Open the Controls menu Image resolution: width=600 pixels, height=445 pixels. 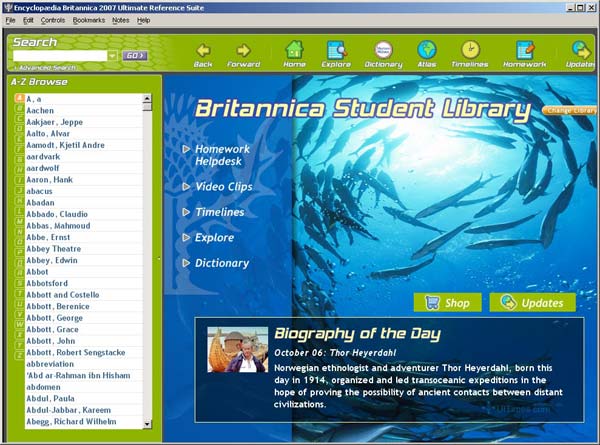coord(53,20)
